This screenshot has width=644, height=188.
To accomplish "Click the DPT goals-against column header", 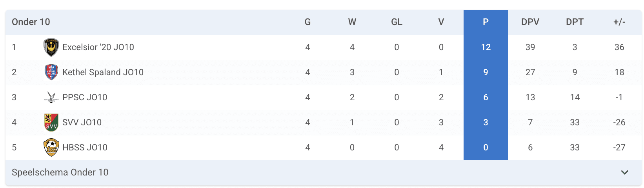I will click(575, 22).
